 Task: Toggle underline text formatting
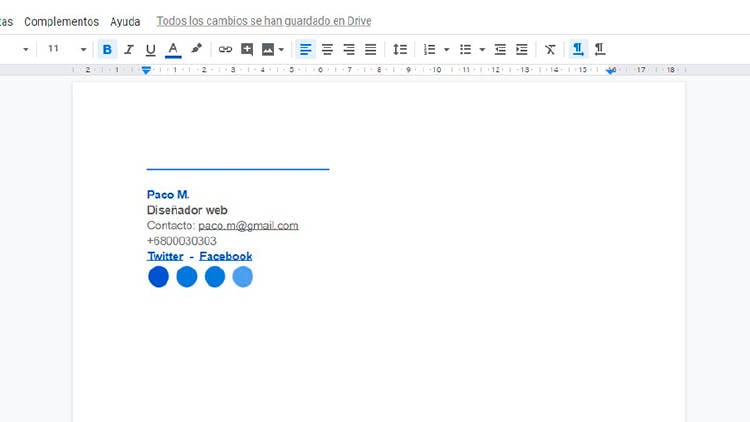(151, 49)
